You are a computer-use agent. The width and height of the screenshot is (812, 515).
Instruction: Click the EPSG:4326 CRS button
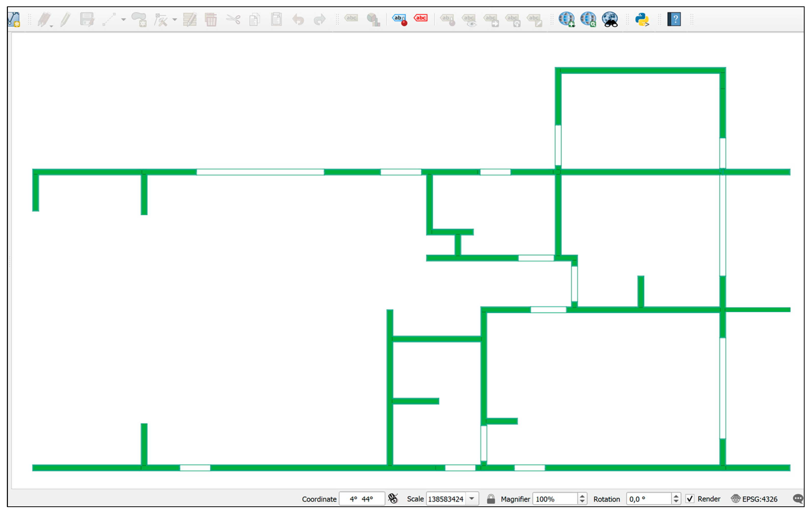[754, 499]
